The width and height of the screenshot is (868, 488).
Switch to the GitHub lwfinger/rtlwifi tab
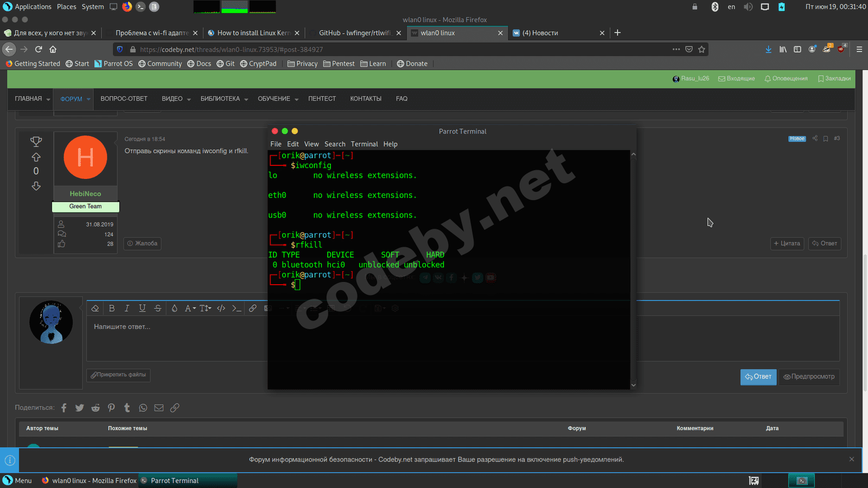click(x=354, y=33)
